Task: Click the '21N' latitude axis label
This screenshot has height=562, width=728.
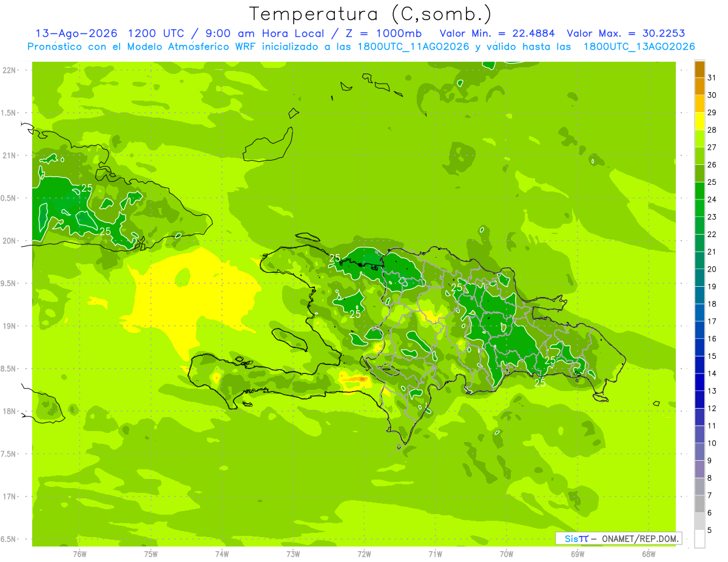Action: (10, 155)
